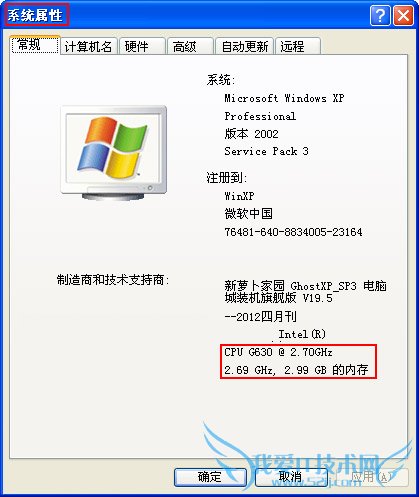Viewport: 419px width, 497px height.
Task: Confirm with the 确定 button
Action: point(210,477)
